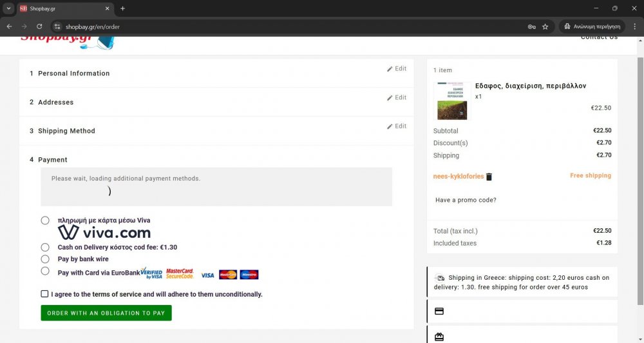The height and width of the screenshot is (343, 644).
Task: Expand Have a promo code?
Action: tap(466, 200)
